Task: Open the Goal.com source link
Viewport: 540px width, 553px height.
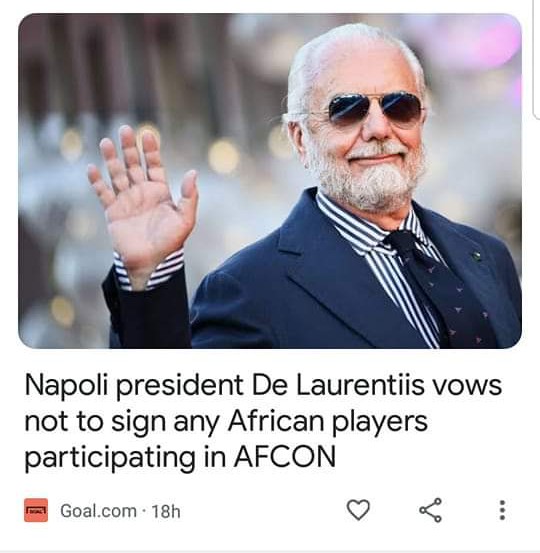Action: coord(98,511)
